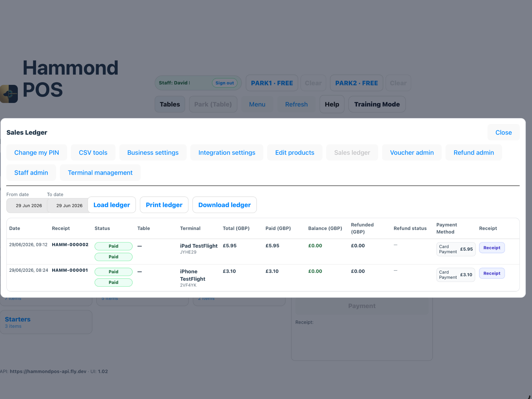
Task: Click the Payment button
Action: pos(362,306)
